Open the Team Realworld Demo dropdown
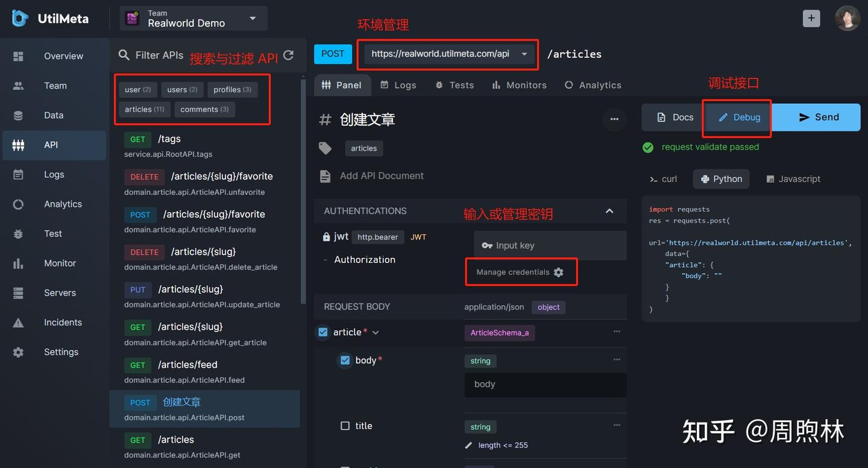 pos(193,19)
